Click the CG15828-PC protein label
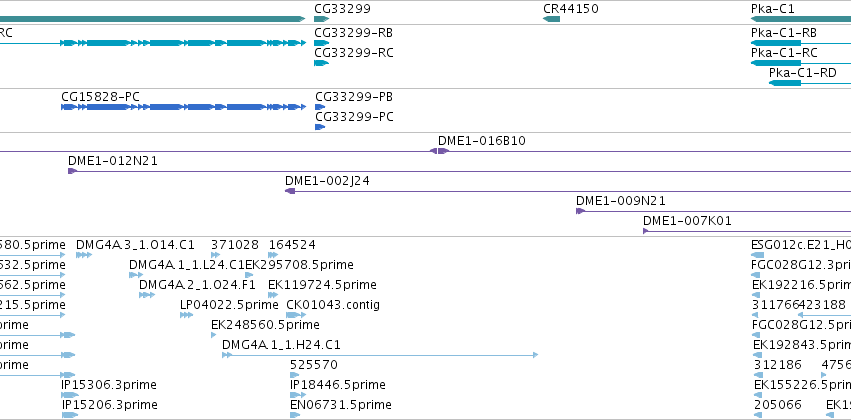This screenshot has height=420, width=851. 100,97
